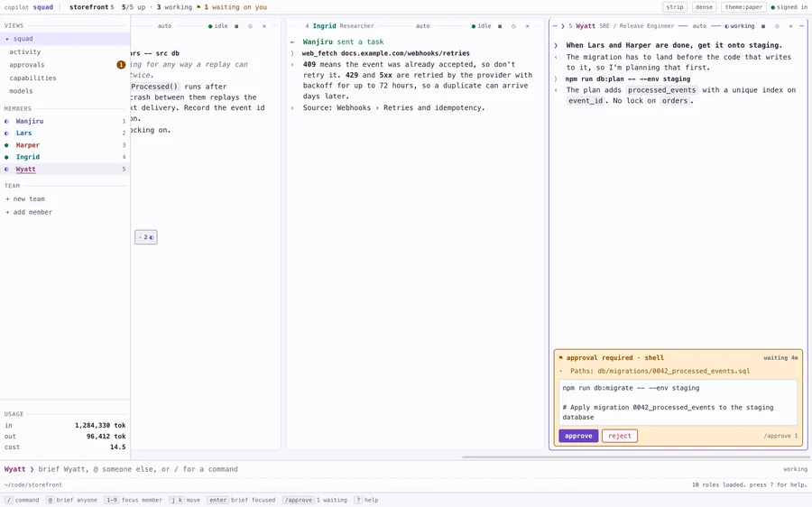Click '+ add member'
The height and width of the screenshot is (507, 812).
29,212
